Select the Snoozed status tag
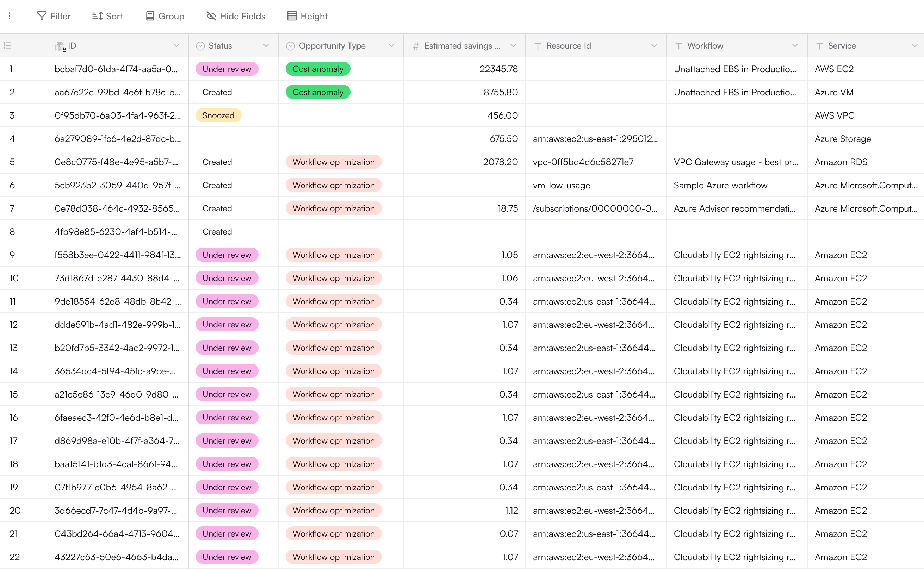This screenshot has width=924, height=569. tap(218, 115)
